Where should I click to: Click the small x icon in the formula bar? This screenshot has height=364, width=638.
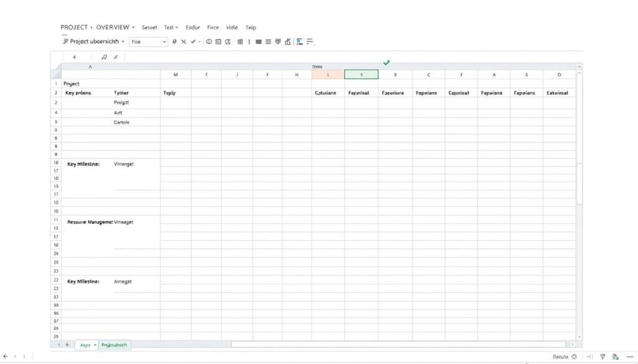point(115,57)
